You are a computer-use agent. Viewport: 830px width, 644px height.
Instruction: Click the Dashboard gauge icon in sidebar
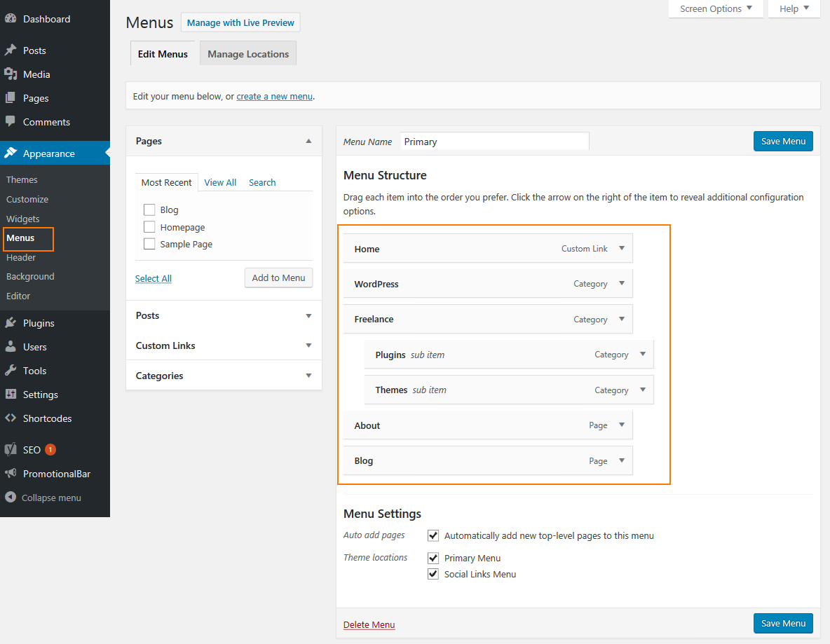(11, 19)
